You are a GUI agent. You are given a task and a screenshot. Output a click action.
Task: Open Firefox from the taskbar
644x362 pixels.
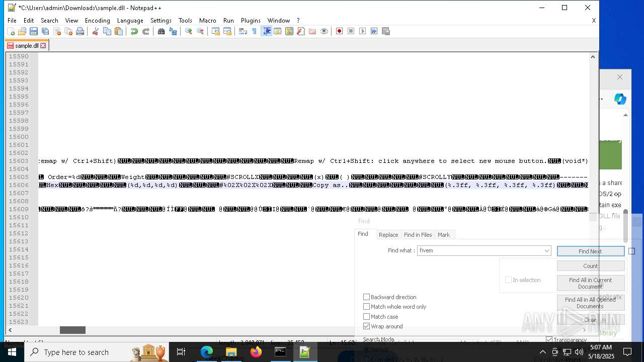pos(256,352)
